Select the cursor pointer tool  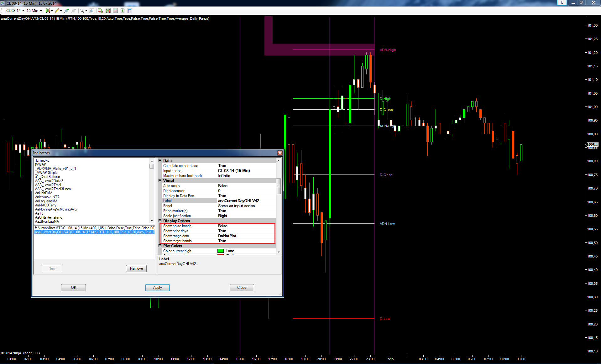(x=82, y=11)
